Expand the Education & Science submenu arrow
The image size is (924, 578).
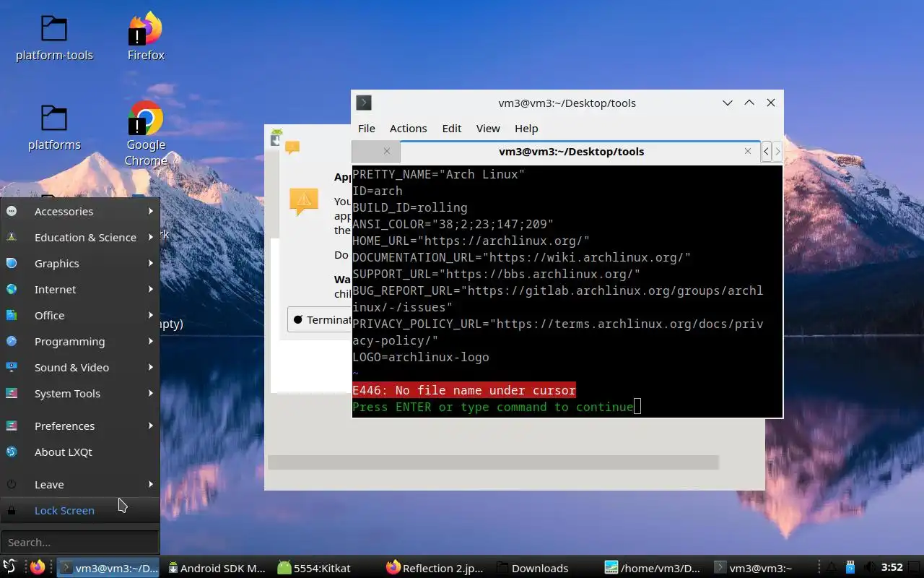coord(151,237)
